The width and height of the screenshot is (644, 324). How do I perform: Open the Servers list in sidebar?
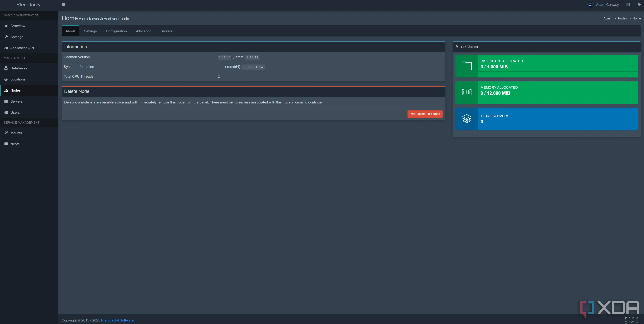pyautogui.click(x=16, y=101)
